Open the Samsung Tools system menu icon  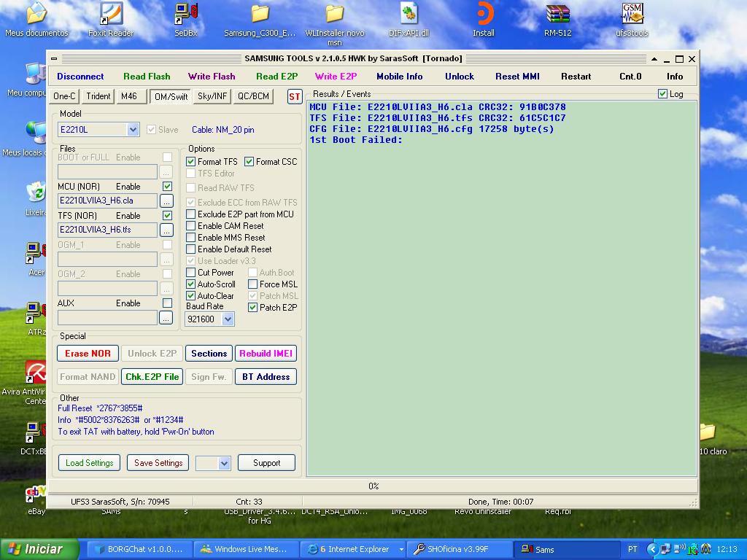pos(54,58)
